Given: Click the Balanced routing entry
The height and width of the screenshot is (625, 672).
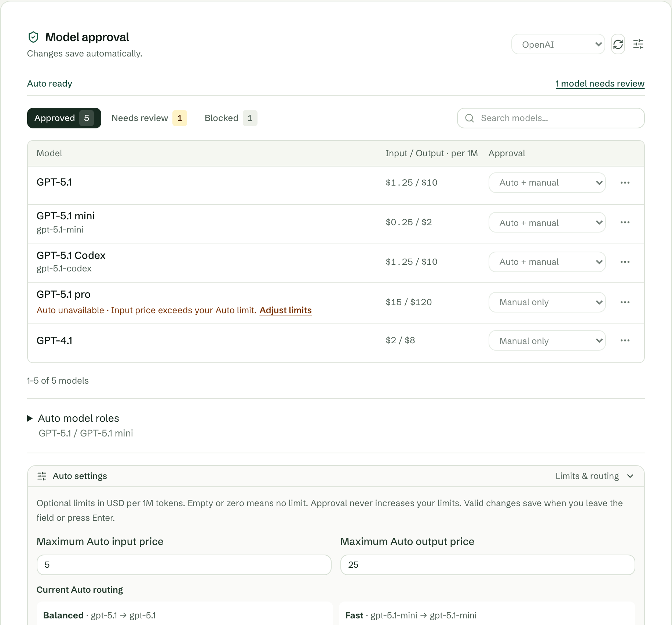Looking at the screenshot, I should coord(185,613).
